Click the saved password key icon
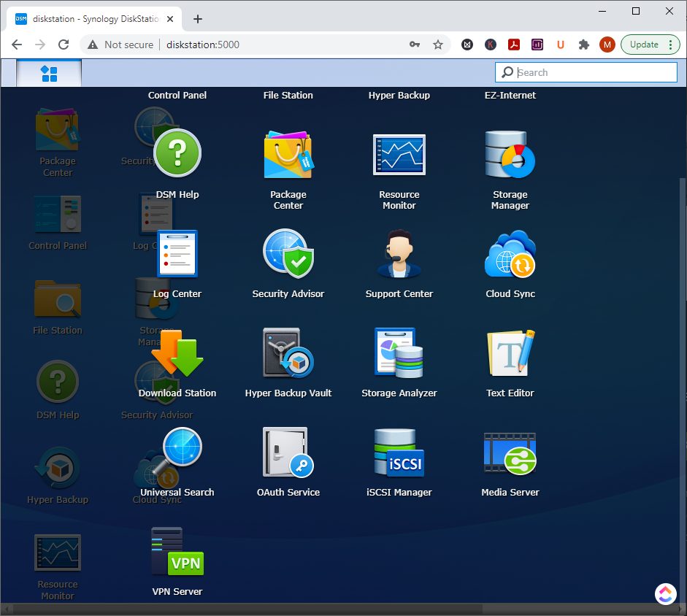This screenshot has height=616, width=687. pos(415,45)
